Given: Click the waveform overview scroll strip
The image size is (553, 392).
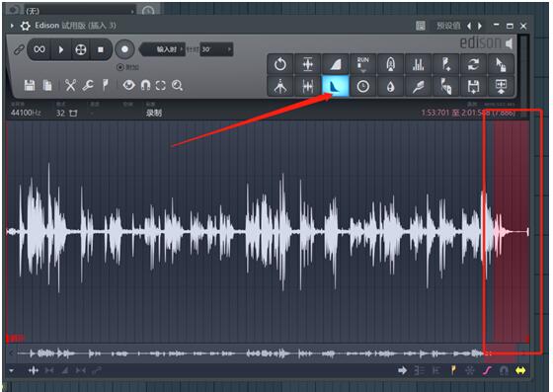Looking at the screenshot, I should (268, 353).
